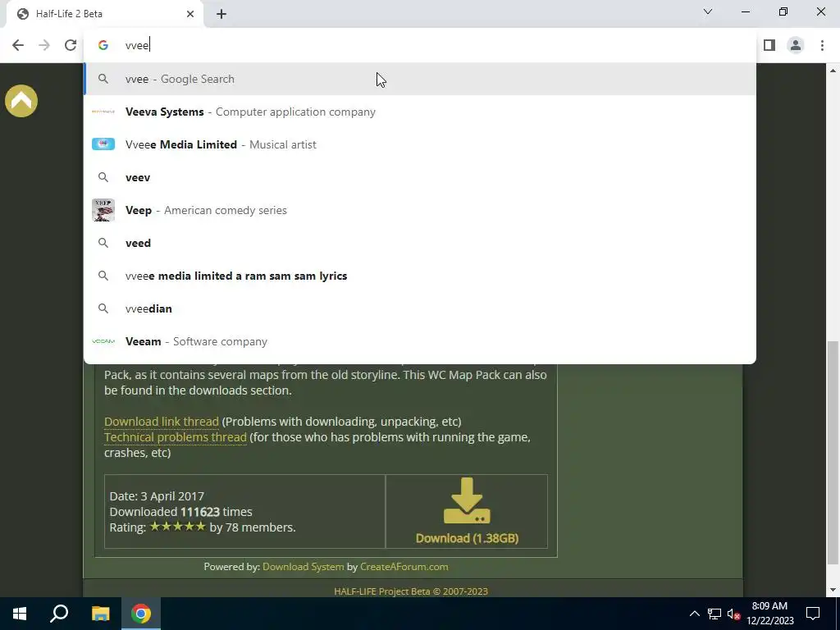
Task: Click the Vveee Media Limited thumbnail icon
Action: tap(103, 144)
